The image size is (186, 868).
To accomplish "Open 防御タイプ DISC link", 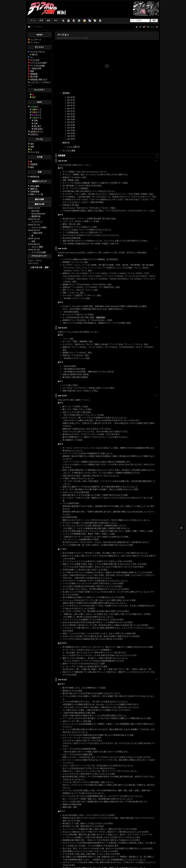I will pyautogui.click(x=37, y=112).
